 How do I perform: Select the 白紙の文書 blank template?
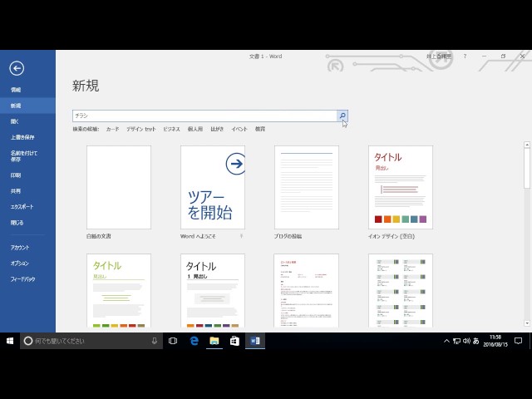pyautogui.click(x=119, y=187)
